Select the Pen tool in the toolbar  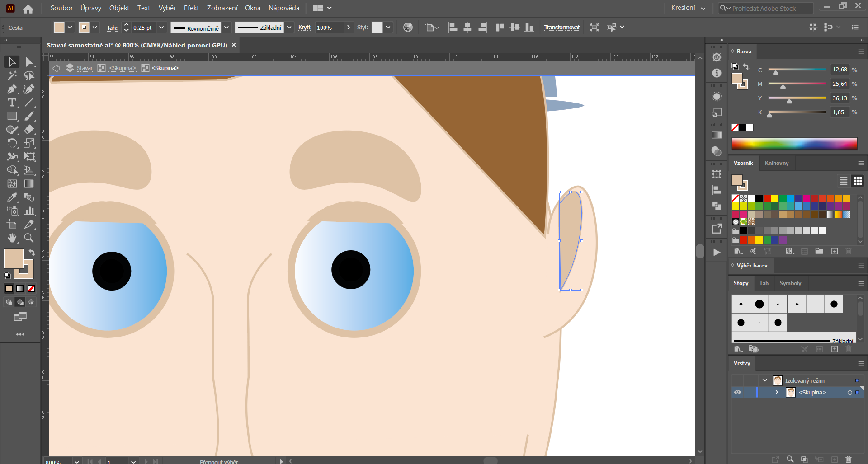11,89
